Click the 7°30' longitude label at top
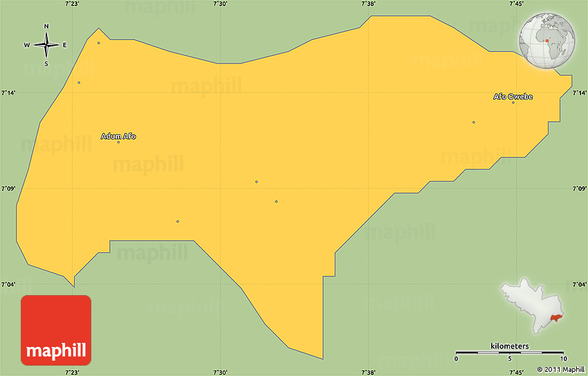This screenshot has height=376, width=588. (220, 4)
